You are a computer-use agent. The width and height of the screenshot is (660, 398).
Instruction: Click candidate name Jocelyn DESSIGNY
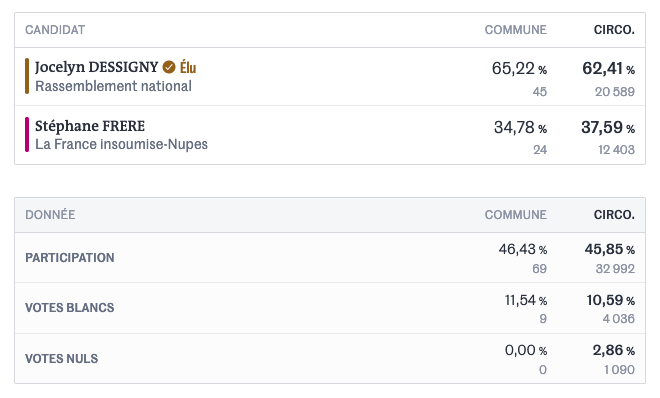[96, 67]
